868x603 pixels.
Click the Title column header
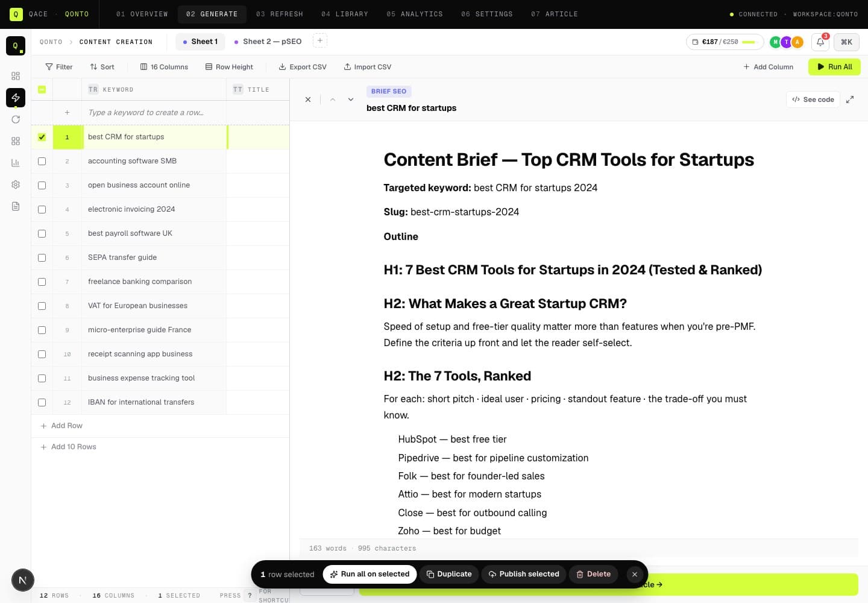point(258,89)
